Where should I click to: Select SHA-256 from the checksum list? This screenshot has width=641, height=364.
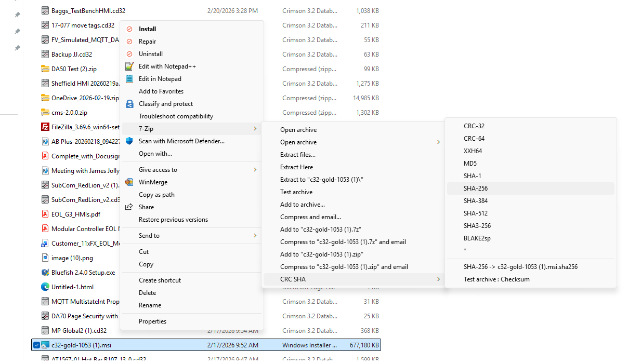click(476, 188)
